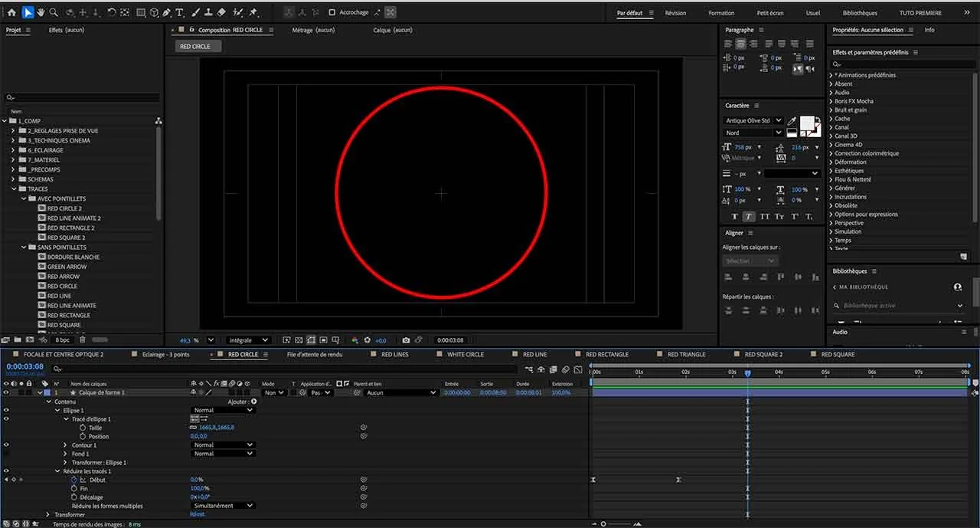Open the Normal blend mode dropdown

(x=222, y=409)
